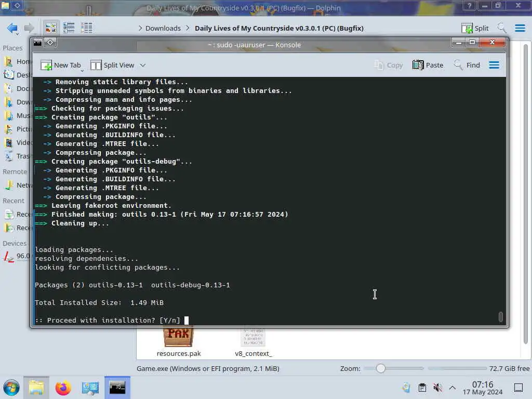The image size is (532, 399).
Task: Open Dolphin search magnifier icon
Action: [x=502, y=28]
